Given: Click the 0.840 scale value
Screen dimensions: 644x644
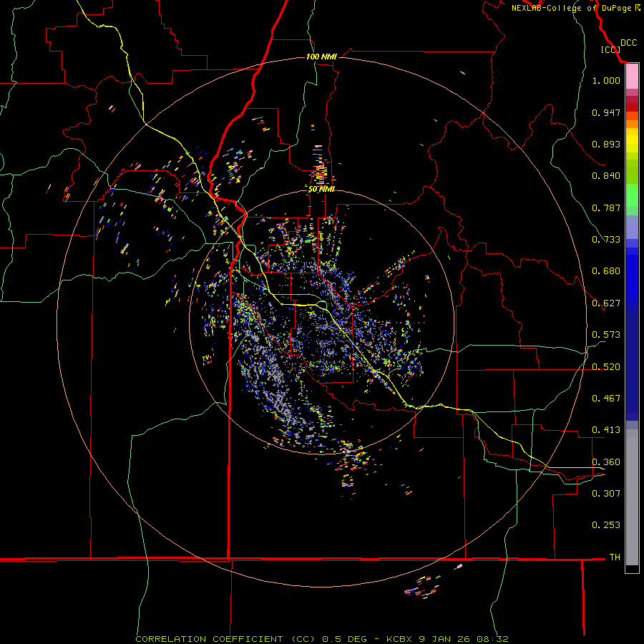Looking at the screenshot, I should pyautogui.click(x=606, y=176).
